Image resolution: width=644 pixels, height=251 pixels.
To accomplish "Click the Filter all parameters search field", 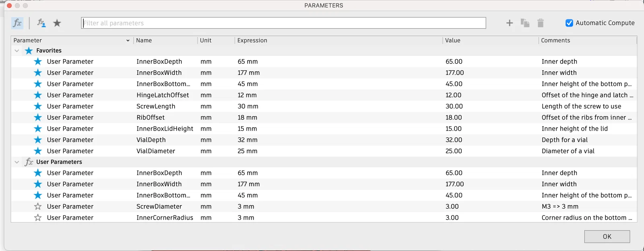I will (x=283, y=23).
